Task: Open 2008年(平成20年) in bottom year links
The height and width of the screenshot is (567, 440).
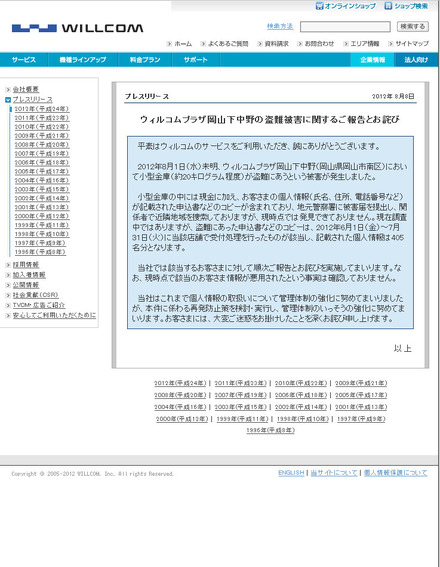Action: (180, 395)
